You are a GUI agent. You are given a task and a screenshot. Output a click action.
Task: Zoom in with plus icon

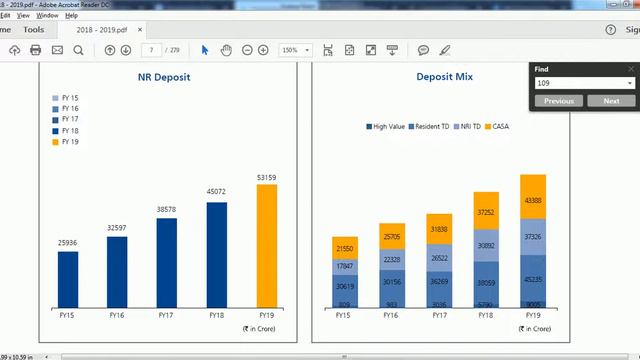[263, 50]
